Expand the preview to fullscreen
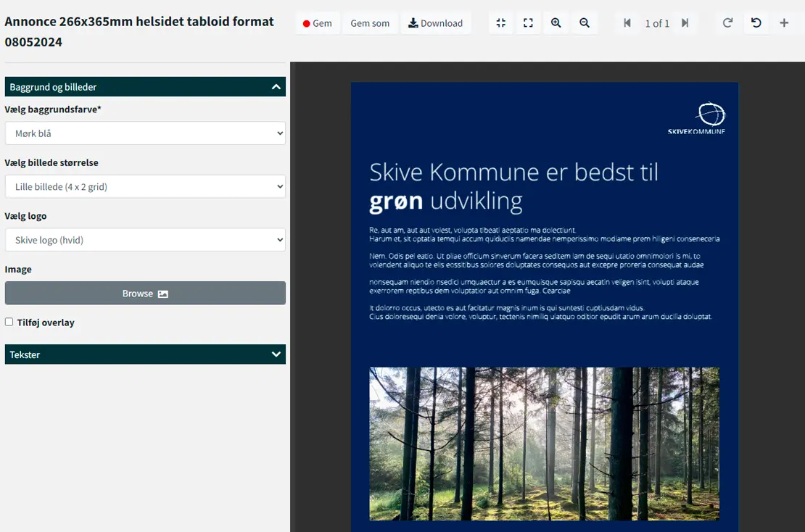 (528, 22)
